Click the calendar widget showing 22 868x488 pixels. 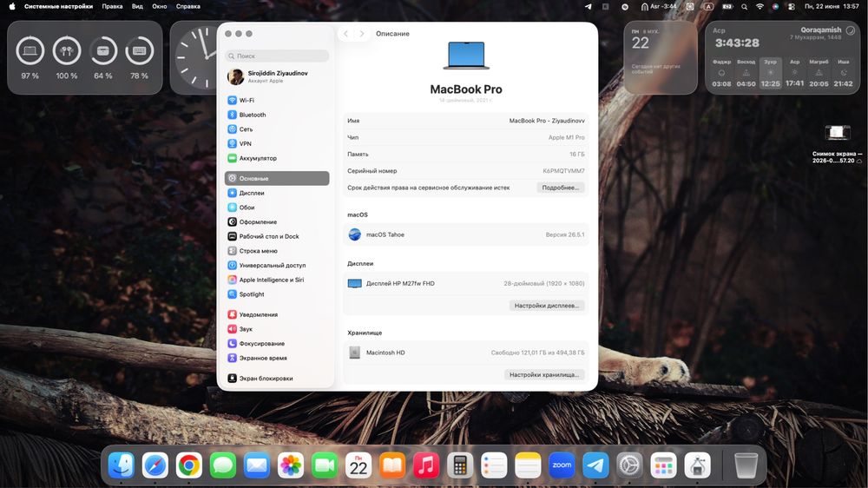click(661, 57)
